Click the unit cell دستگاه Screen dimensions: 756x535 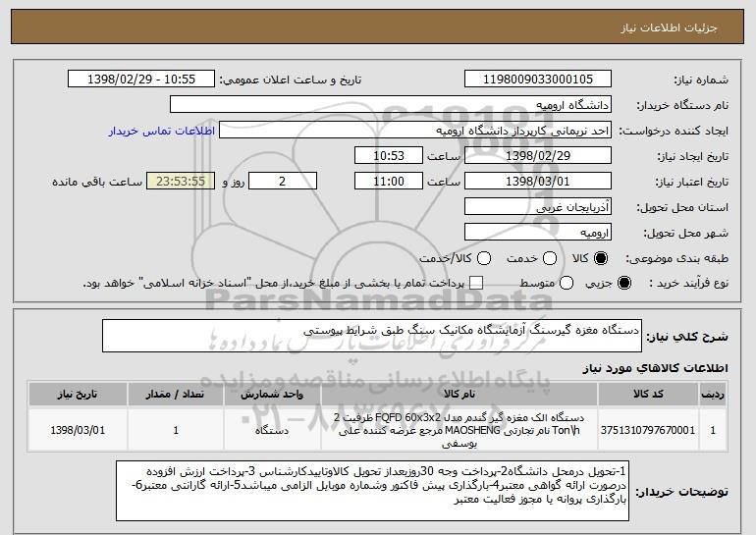coord(272,430)
